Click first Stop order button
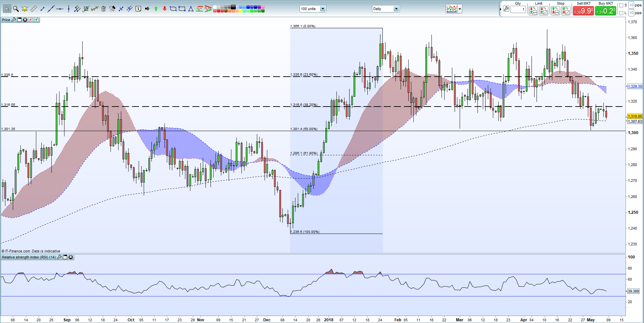 [555, 11]
